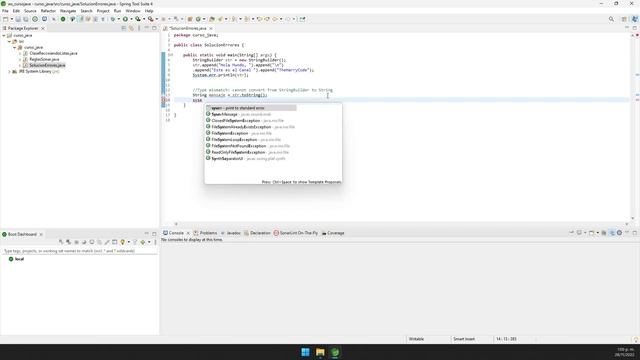Click the filter funnel icon in Boot Dashboard
640x360 pixels.
pos(135,242)
